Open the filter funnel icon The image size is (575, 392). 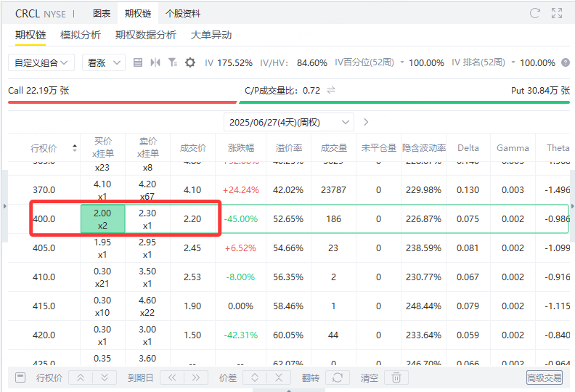173,62
